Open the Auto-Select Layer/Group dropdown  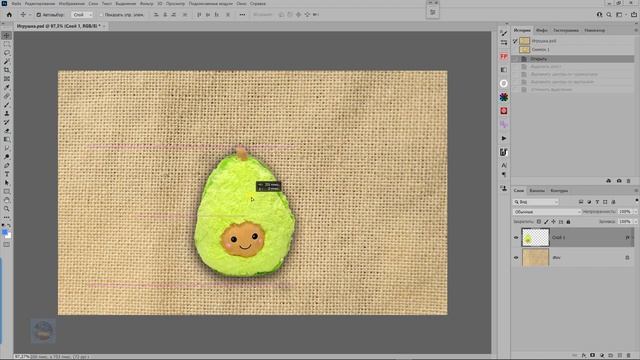(x=82, y=15)
